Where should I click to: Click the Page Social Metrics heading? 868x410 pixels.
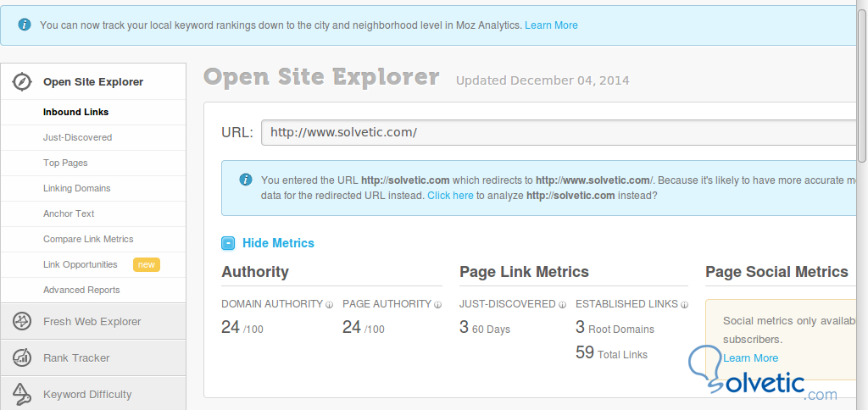point(776,272)
